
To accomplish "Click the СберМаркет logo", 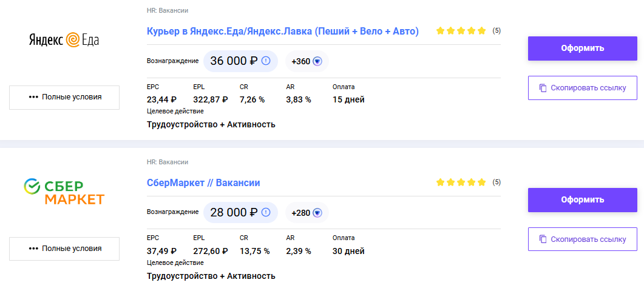I will [x=64, y=191].
